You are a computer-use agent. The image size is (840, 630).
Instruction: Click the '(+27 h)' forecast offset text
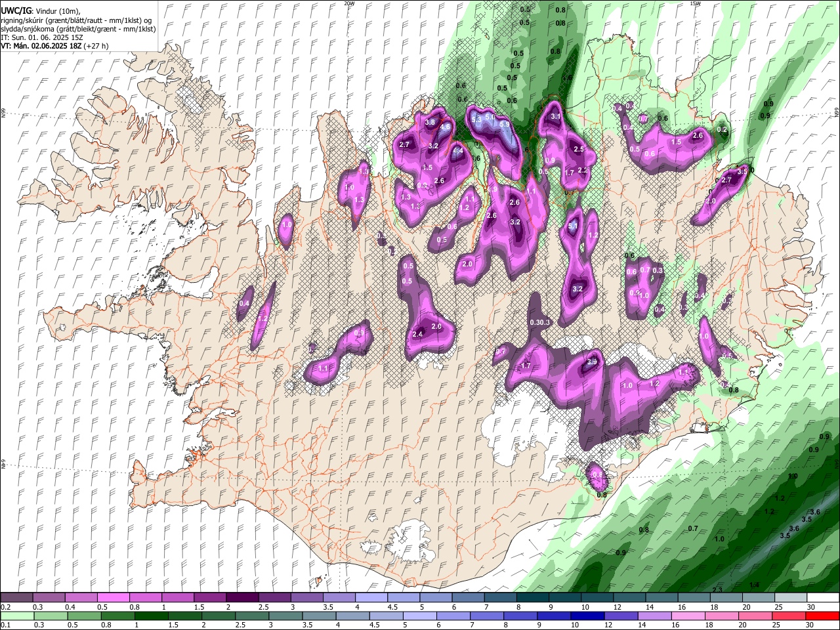click(x=96, y=46)
